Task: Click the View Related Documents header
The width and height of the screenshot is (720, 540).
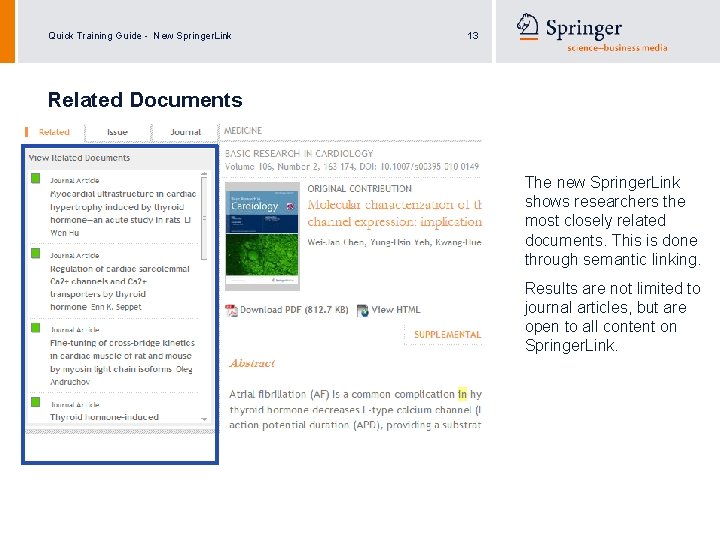Action: tap(79, 158)
